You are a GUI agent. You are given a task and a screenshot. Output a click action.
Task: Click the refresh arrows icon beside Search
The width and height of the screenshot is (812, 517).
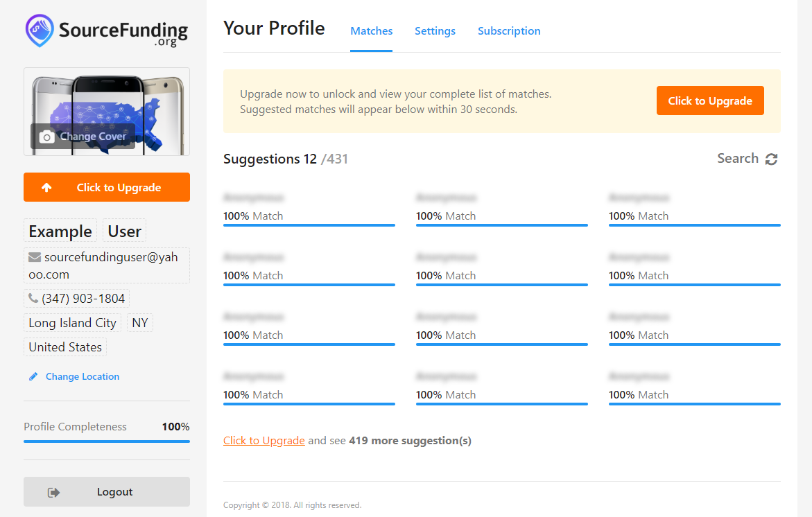click(x=772, y=159)
